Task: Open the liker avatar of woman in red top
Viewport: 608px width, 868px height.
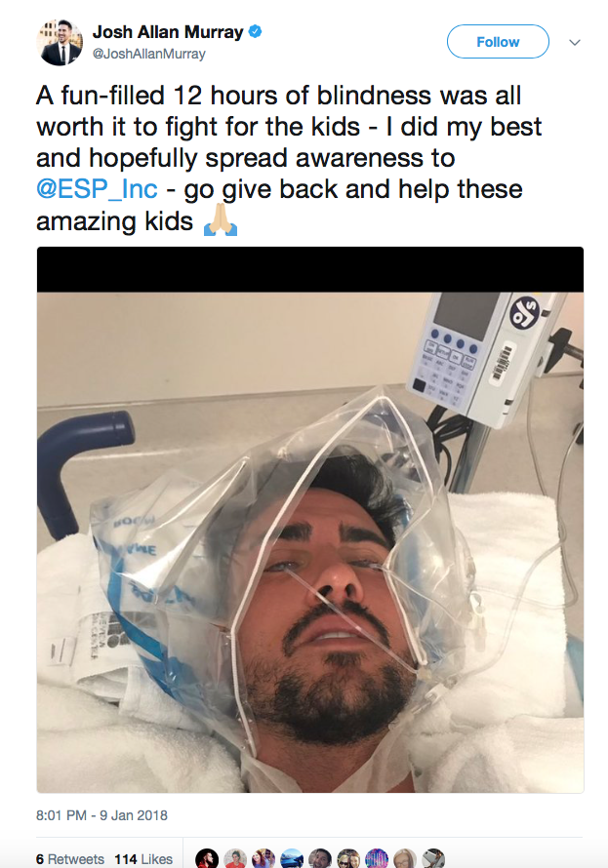Action: coord(235,858)
